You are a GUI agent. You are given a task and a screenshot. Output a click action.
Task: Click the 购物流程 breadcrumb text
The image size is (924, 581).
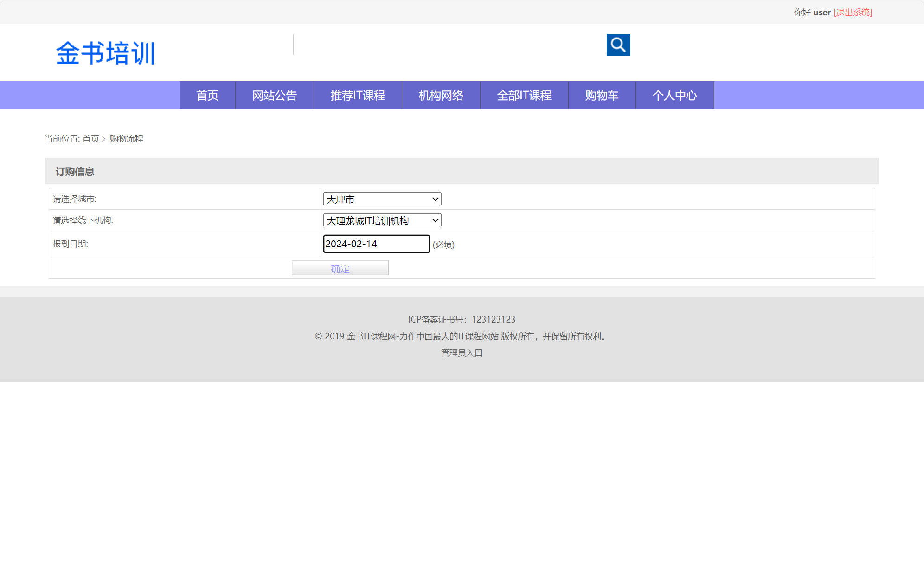(126, 139)
